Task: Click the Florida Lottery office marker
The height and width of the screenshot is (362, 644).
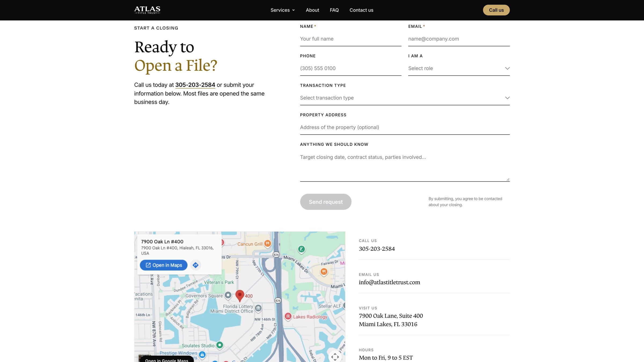Action: [x=258, y=308]
